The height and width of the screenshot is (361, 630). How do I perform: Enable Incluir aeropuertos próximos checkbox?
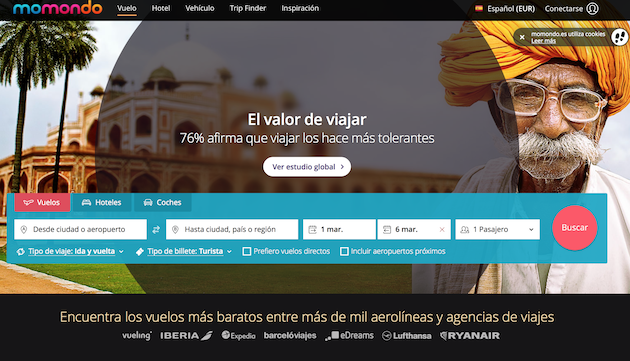coord(344,252)
